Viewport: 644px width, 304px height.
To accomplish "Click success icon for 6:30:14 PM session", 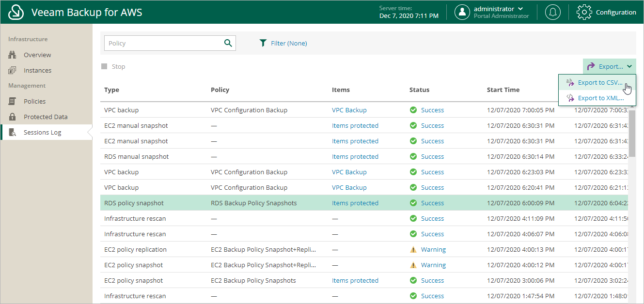I will [x=413, y=156].
